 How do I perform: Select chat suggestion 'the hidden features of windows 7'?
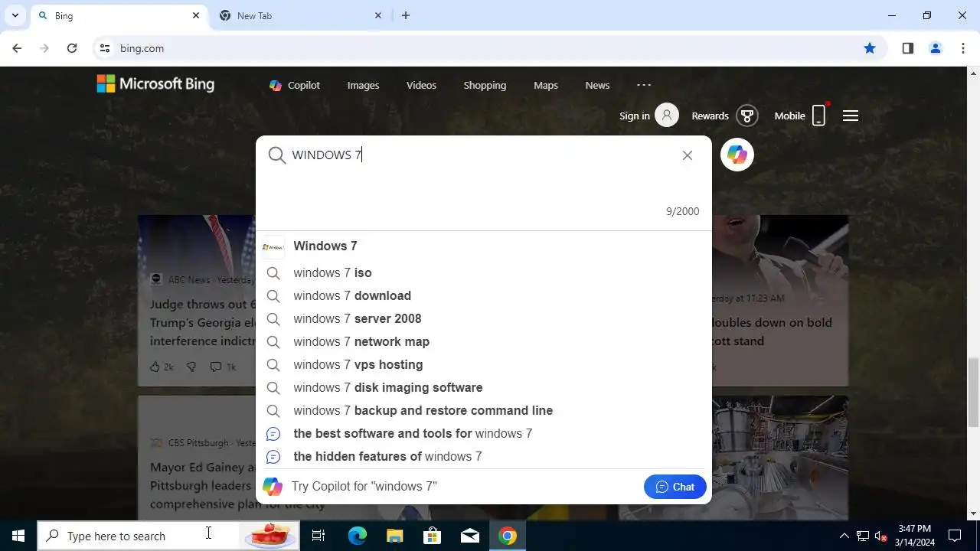[x=484, y=456]
